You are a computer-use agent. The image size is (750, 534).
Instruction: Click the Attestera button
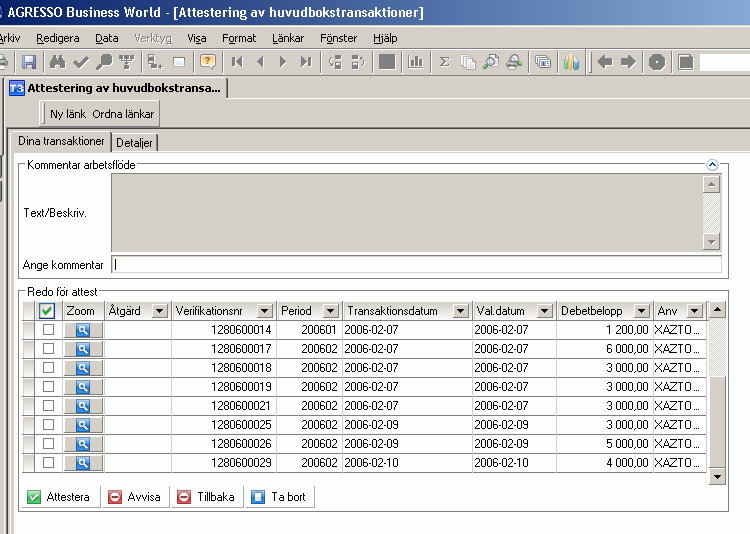pyautogui.click(x=61, y=497)
